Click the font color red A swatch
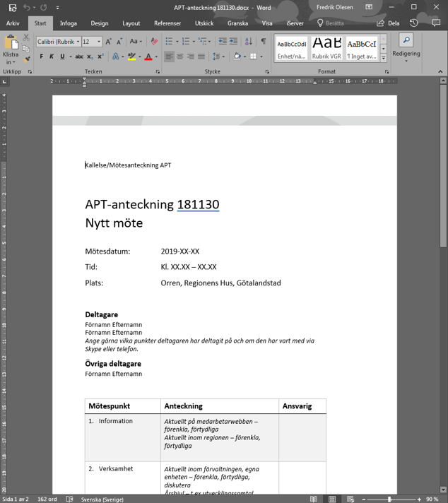 (148, 57)
